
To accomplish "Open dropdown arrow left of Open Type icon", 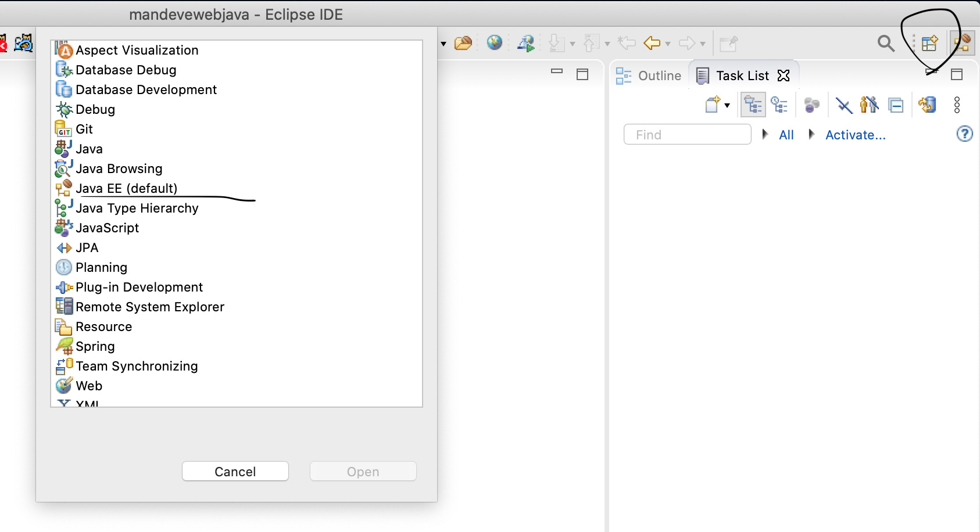I will click(443, 44).
